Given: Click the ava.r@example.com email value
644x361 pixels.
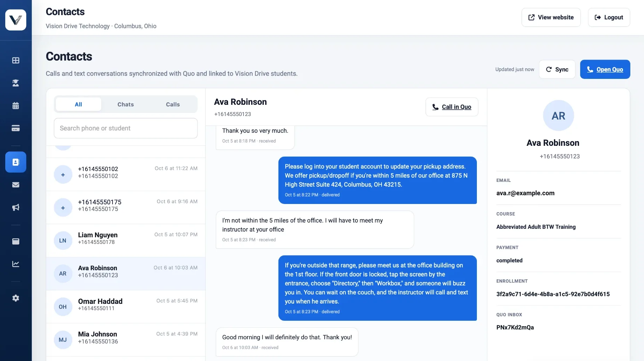Looking at the screenshot, I should pos(525,193).
